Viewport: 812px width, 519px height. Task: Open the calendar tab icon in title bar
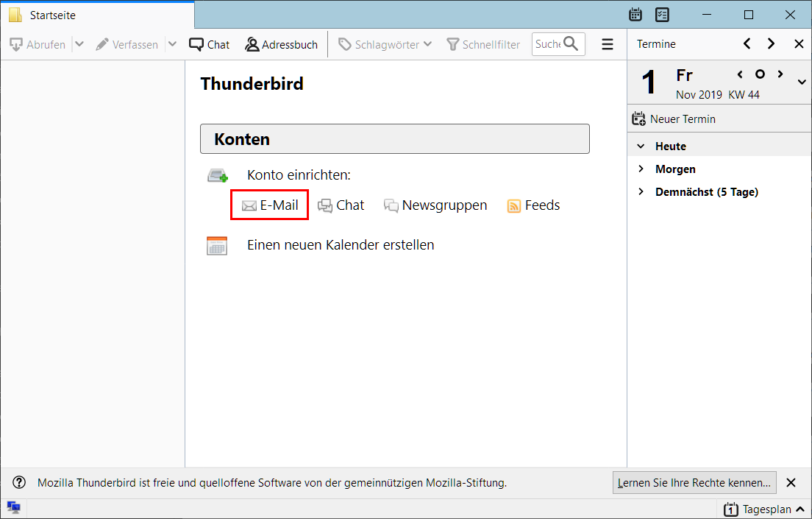(636, 15)
